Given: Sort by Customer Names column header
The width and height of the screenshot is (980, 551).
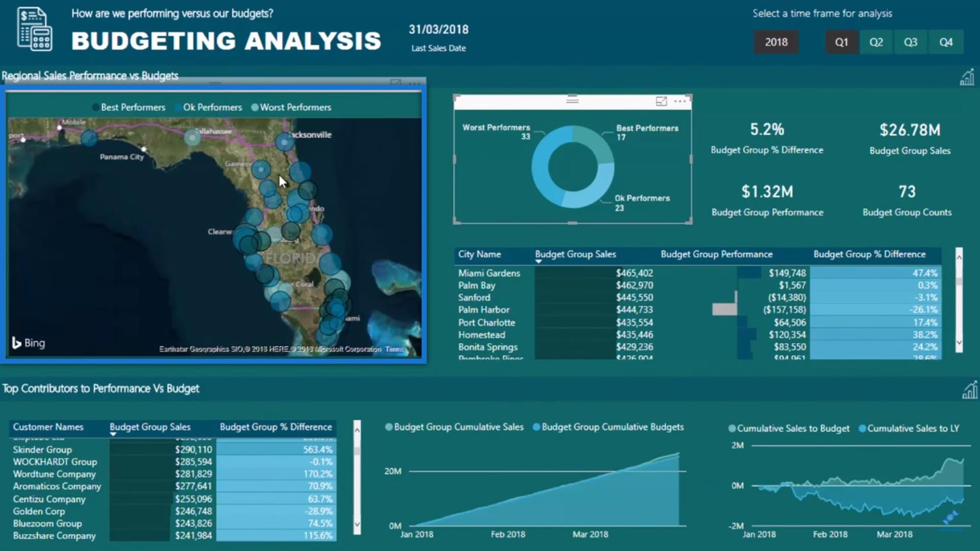Looking at the screenshot, I should point(48,427).
